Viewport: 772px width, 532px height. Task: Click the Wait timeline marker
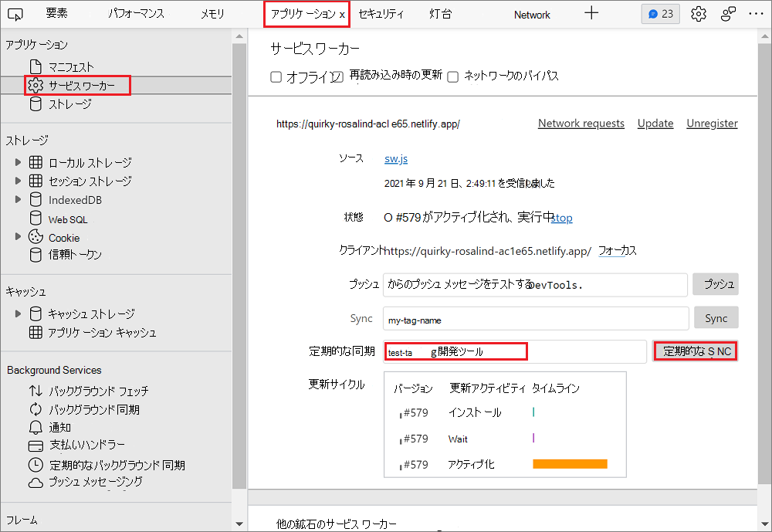[533, 438]
